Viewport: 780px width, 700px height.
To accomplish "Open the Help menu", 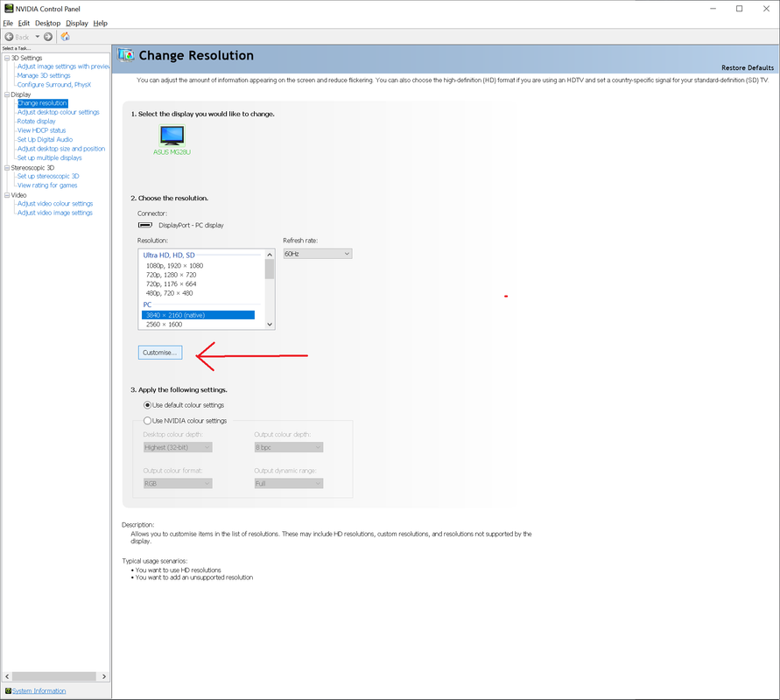I will 100,23.
